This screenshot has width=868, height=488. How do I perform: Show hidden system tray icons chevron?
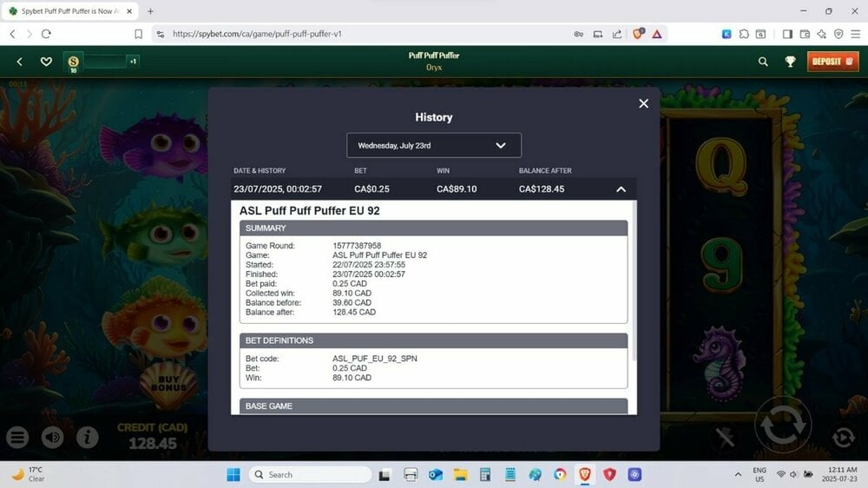(737, 475)
